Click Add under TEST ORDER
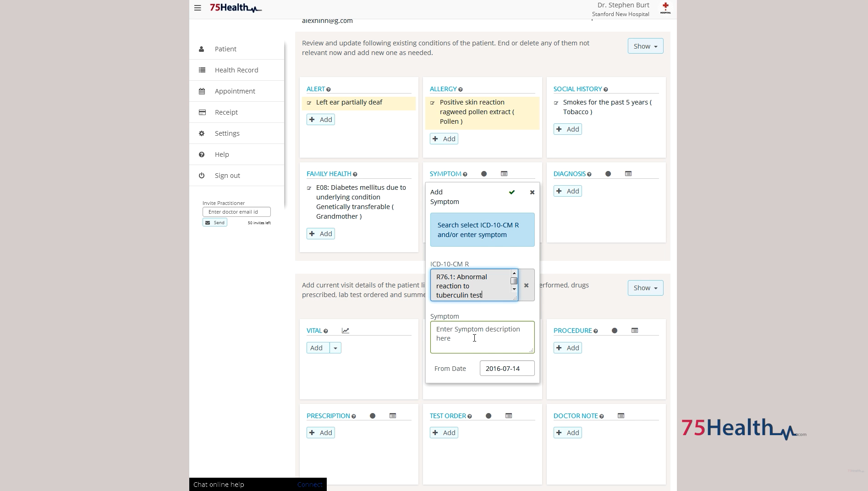Image resolution: width=868 pixels, height=491 pixels. point(443,432)
